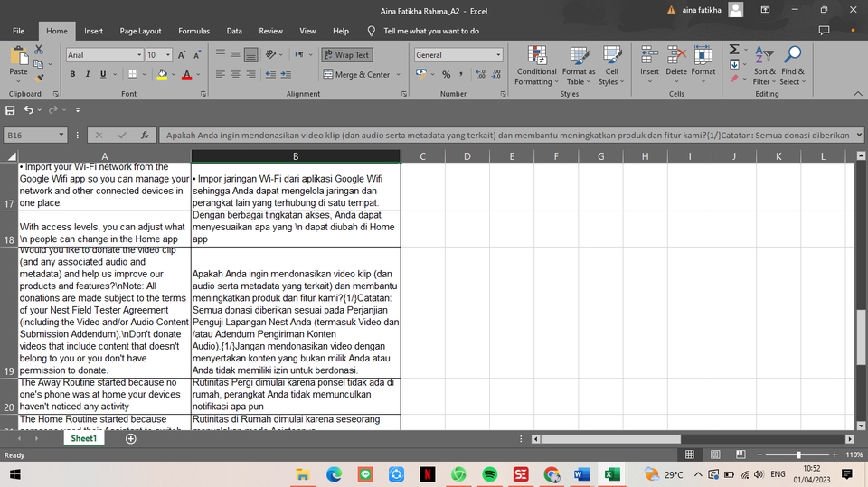
Task: Click the zoom slider handle
Action: pos(798,454)
